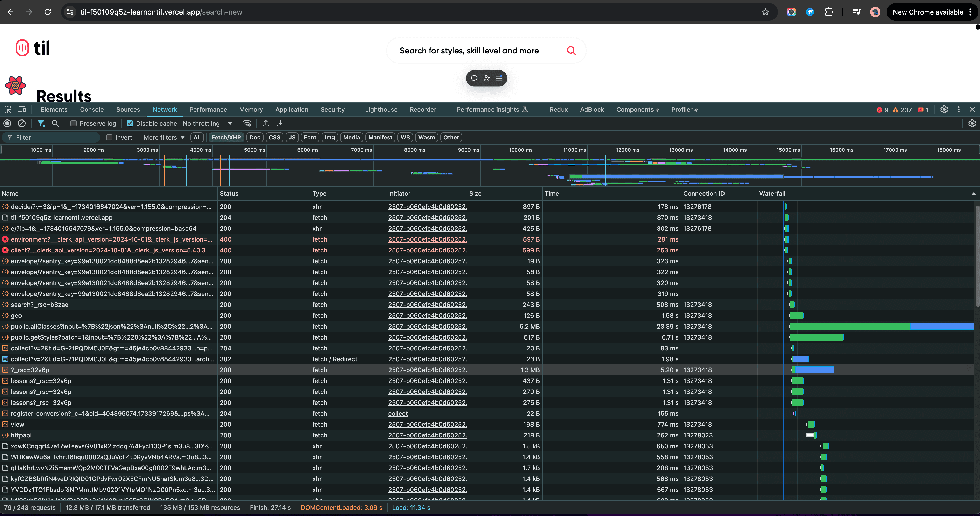Screen dimensions: 980x516
Task: Select the Fetch/XHR filter button
Action: click(226, 137)
